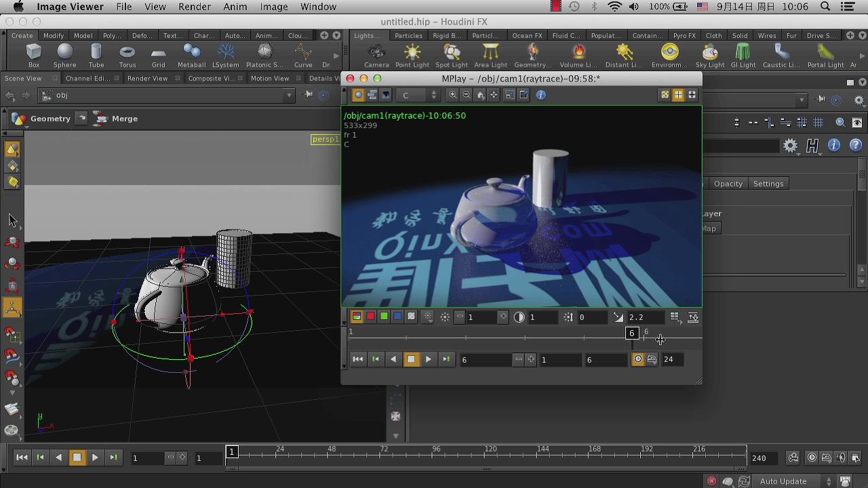Open the right pane path dropdown
The image size is (868, 488).
(x=802, y=100)
